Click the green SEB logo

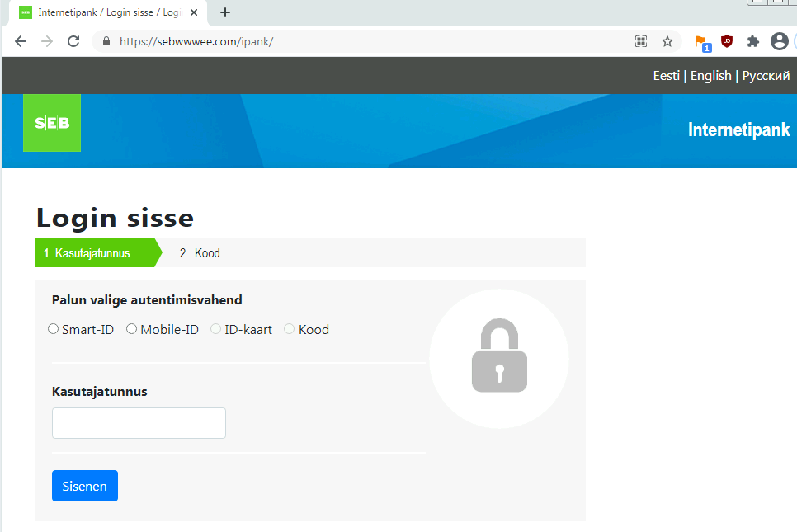coord(52,123)
